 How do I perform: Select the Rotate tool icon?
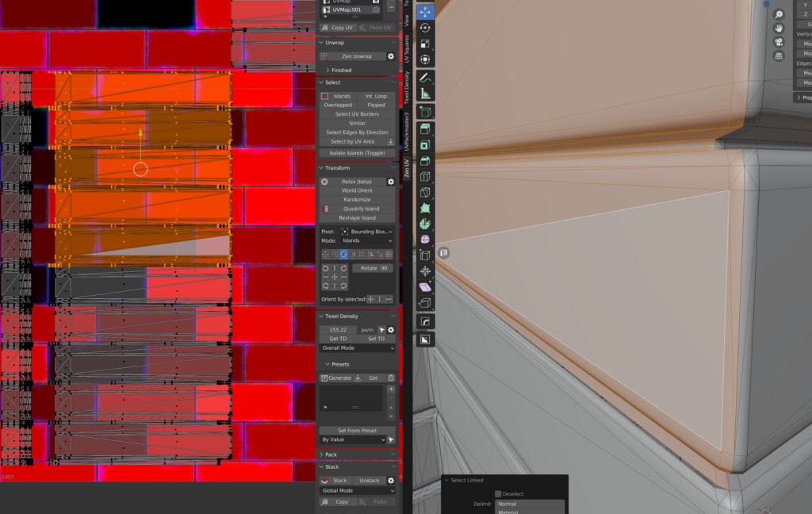[x=425, y=28]
